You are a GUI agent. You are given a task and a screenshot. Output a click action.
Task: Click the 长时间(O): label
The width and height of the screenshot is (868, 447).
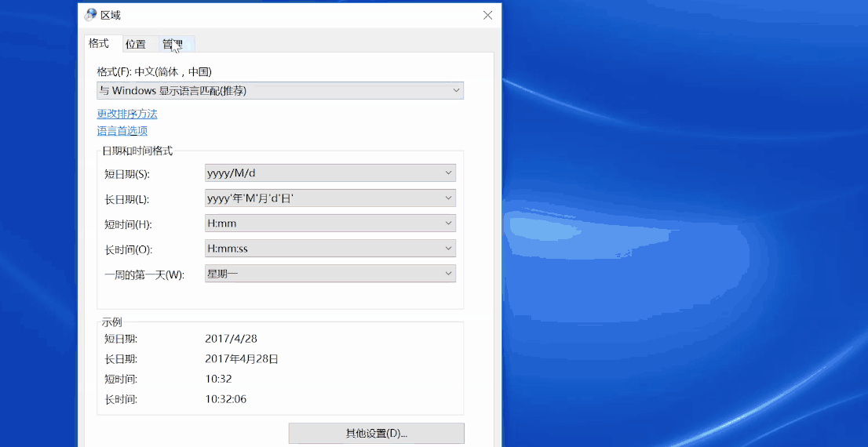(x=128, y=249)
